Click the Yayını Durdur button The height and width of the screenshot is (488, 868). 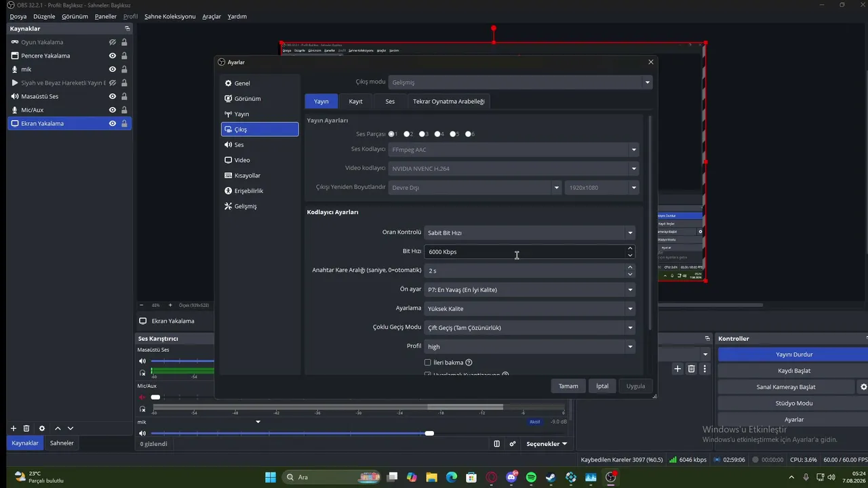point(794,354)
